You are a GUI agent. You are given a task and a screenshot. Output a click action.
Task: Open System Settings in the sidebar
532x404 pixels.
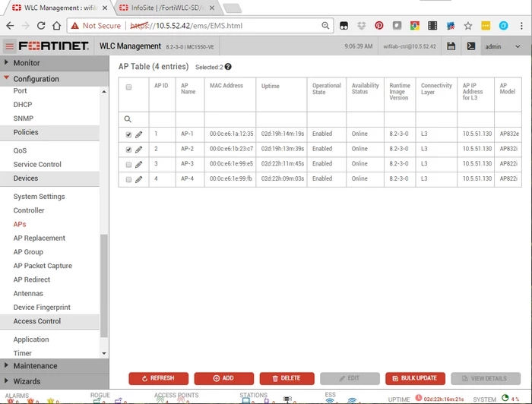click(x=39, y=196)
